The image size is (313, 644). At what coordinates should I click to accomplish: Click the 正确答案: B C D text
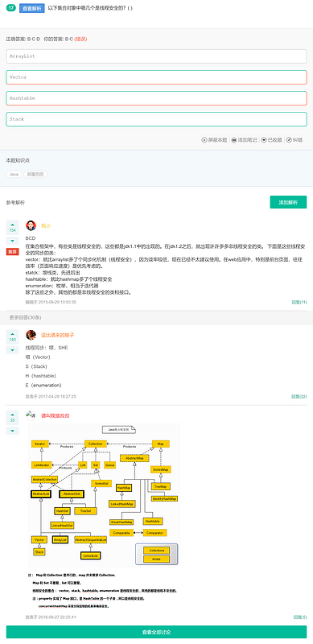point(23,39)
